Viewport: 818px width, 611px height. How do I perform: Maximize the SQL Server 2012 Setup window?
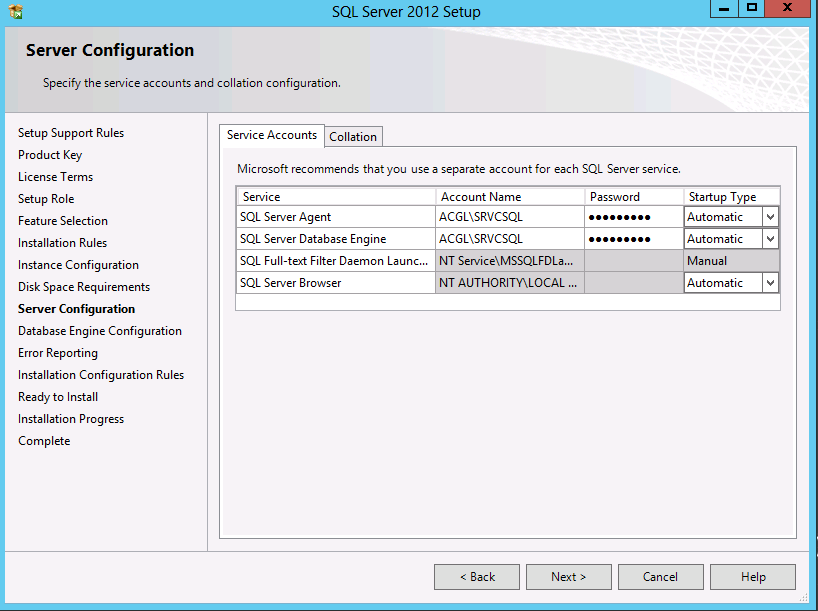pyautogui.click(x=752, y=9)
